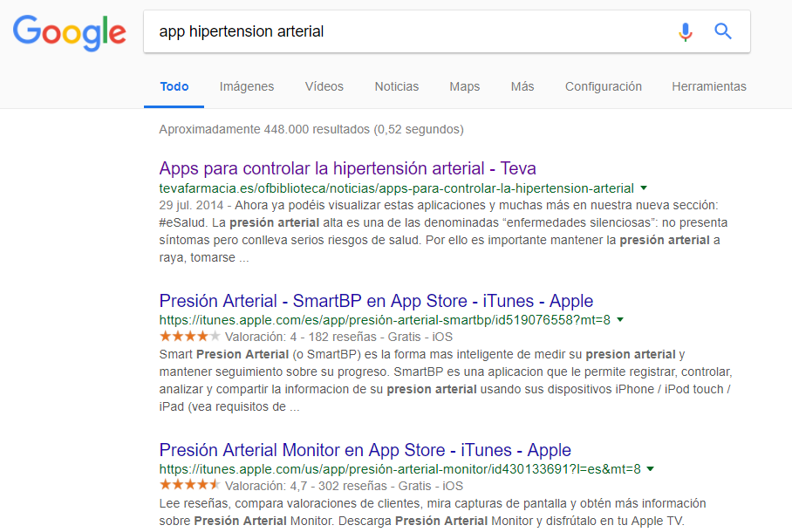Image resolution: width=792 pixels, height=532 pixels.
Task: Click 'Valoración: 4,7 - 302 reseñas' text
Action: (306, 486)
